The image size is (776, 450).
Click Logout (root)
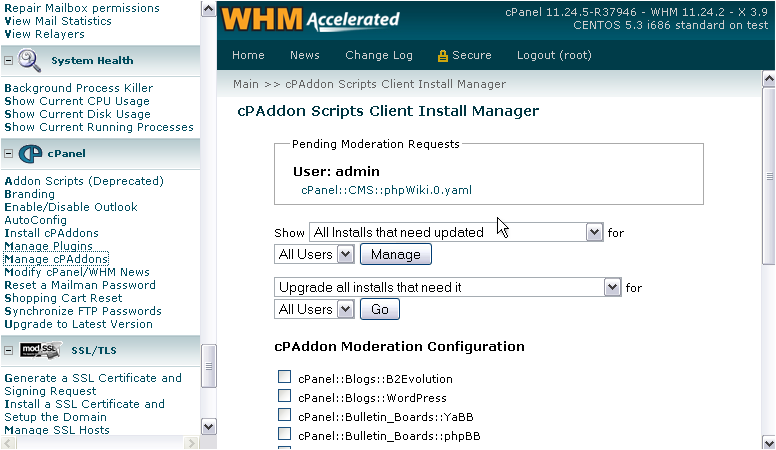point(554,55)
